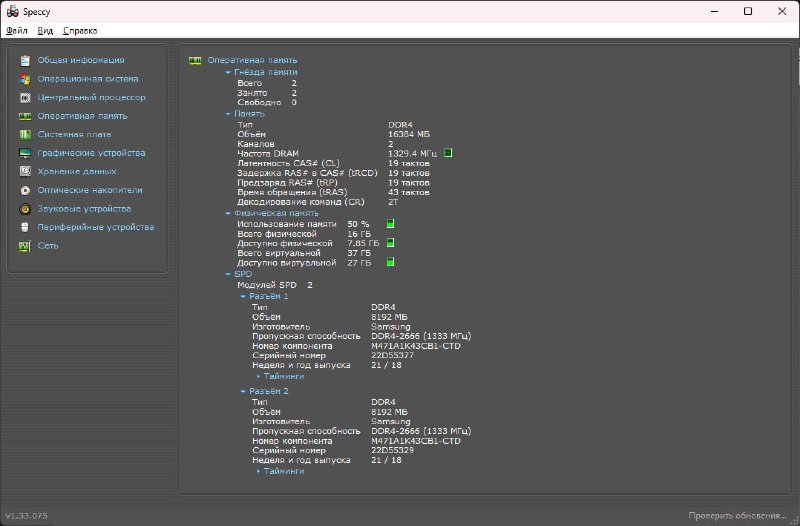Click the Всего физической value 16 ГБ
Image resolution: width=800 pixels, height=526 pixels.
tap(359, 234)
